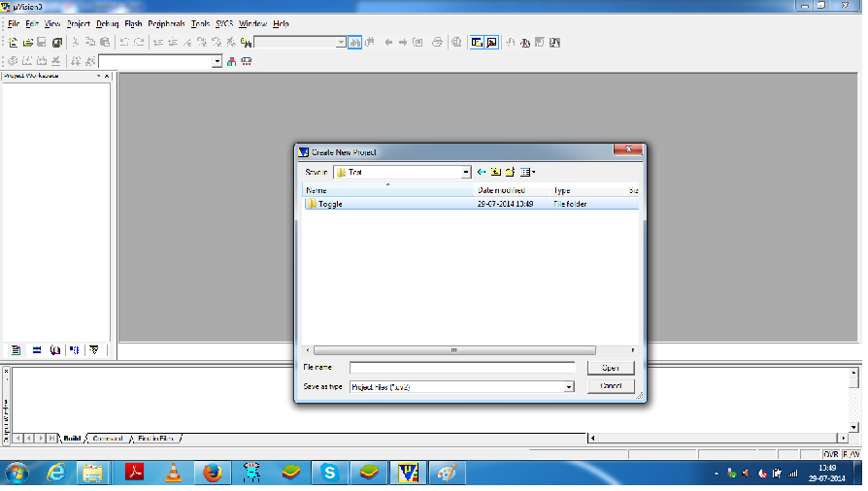
Task: Open the Debug menu
Action: tap(108, 24)
